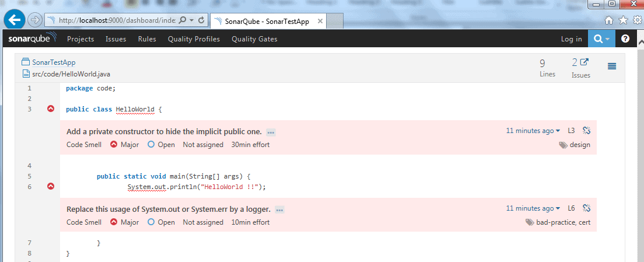Click the Log in link

point(572,39)
